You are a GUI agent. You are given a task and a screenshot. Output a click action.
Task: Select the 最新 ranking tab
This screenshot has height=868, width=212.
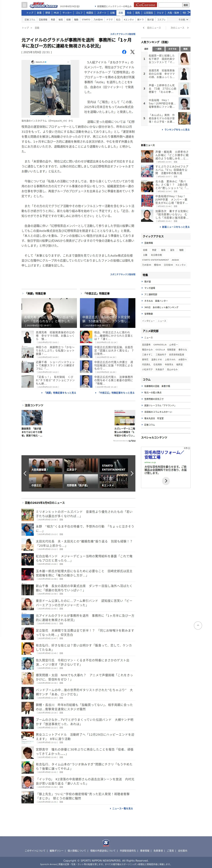click(x=146, y=49)
